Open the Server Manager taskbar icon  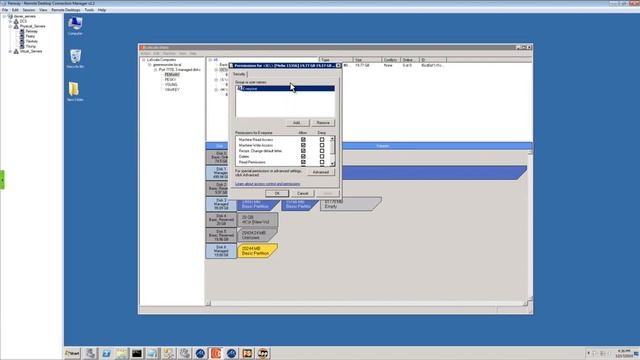tap(90, 353)
